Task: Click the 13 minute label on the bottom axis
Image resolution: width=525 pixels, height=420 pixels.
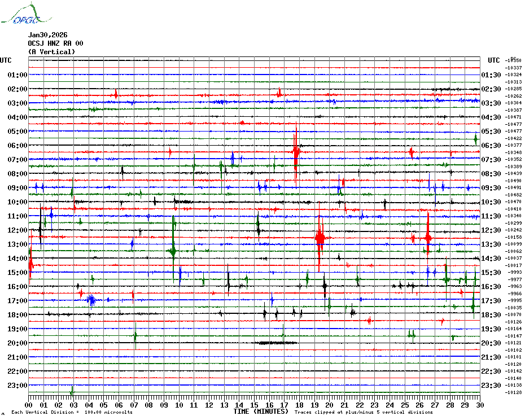Action: (224, 405)
